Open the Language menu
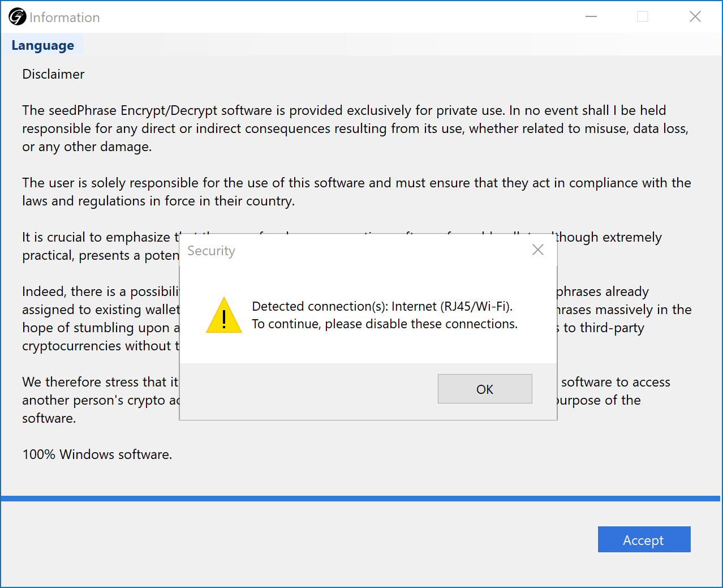The height and width of the screenshot is (588, 723). pos(42,45)
